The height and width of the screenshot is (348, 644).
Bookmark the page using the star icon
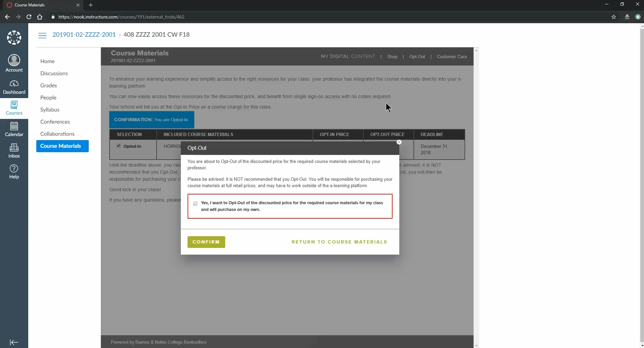pyautogui.click(x=614, y=17)
